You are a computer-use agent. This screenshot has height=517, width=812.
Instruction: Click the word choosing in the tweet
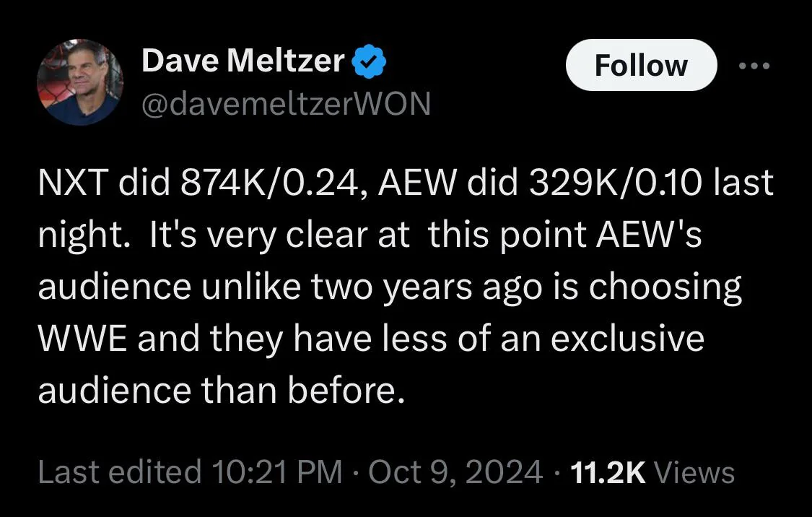point(665,288)
